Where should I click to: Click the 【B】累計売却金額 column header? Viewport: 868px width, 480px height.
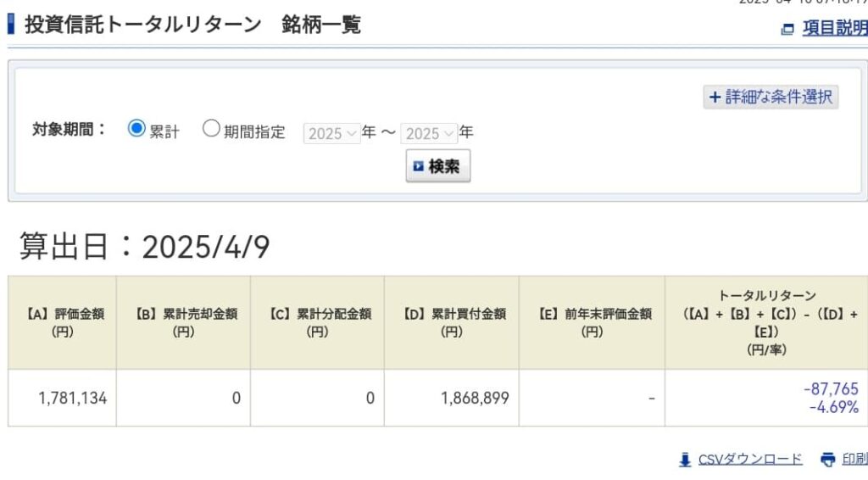tap(183, 322)
